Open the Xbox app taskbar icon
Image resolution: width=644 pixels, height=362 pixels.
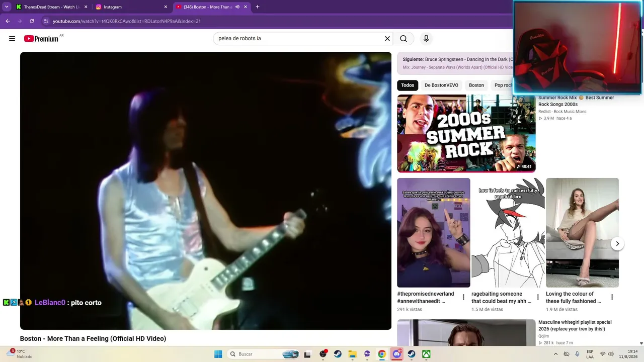click(x=426, y=354)
